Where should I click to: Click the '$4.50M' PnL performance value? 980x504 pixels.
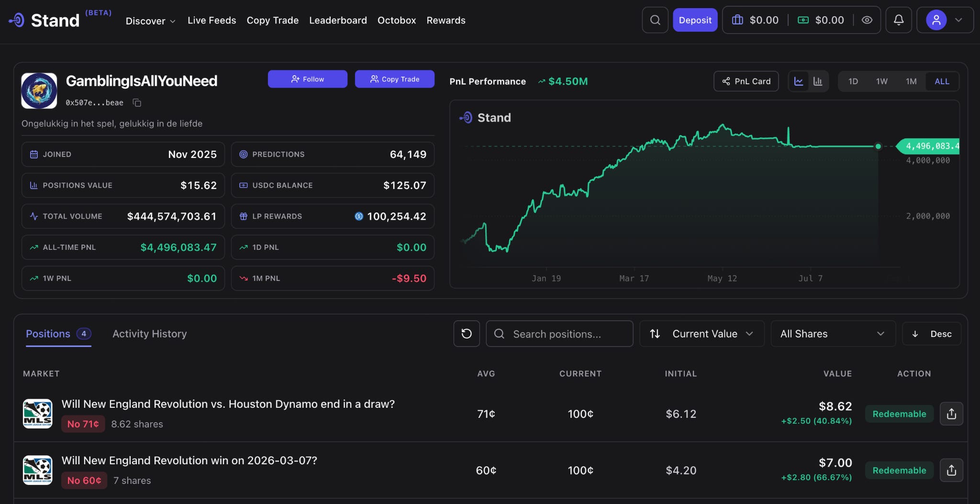[x=568, y=81]
